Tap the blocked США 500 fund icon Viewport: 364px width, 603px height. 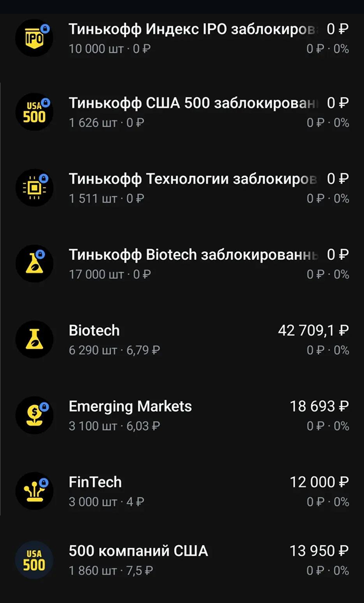click(34, 112)
